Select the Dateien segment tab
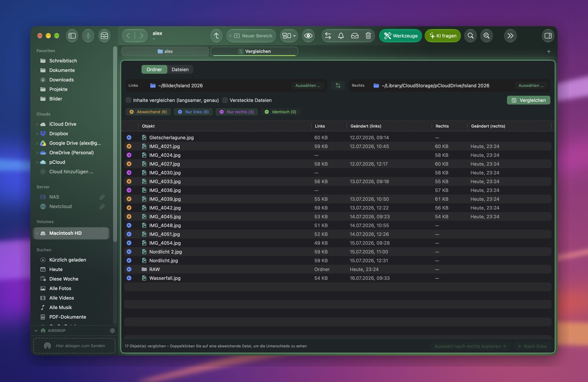The width and height of the screenshot is (588, 382). pyautogui.click(x=180, y=69)
